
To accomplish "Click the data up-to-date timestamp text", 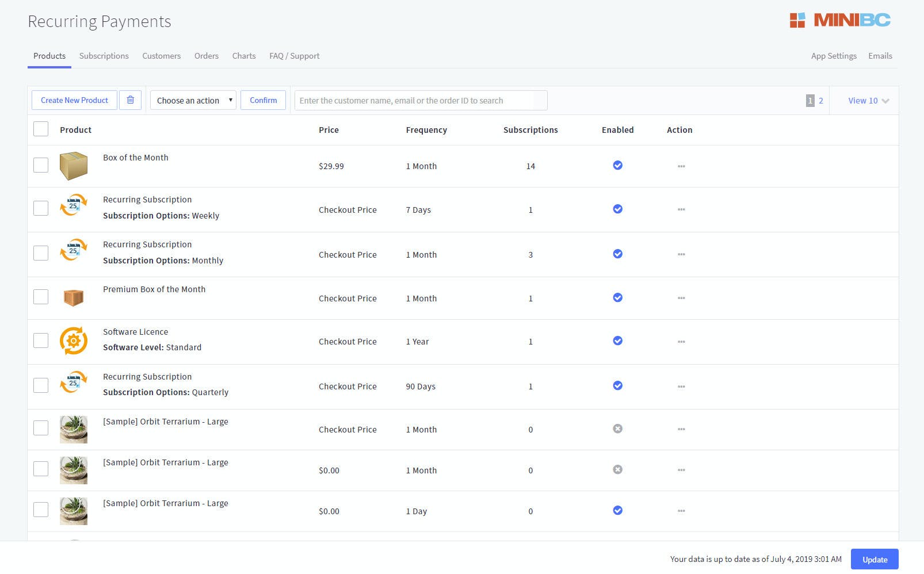I will point(755,559).
